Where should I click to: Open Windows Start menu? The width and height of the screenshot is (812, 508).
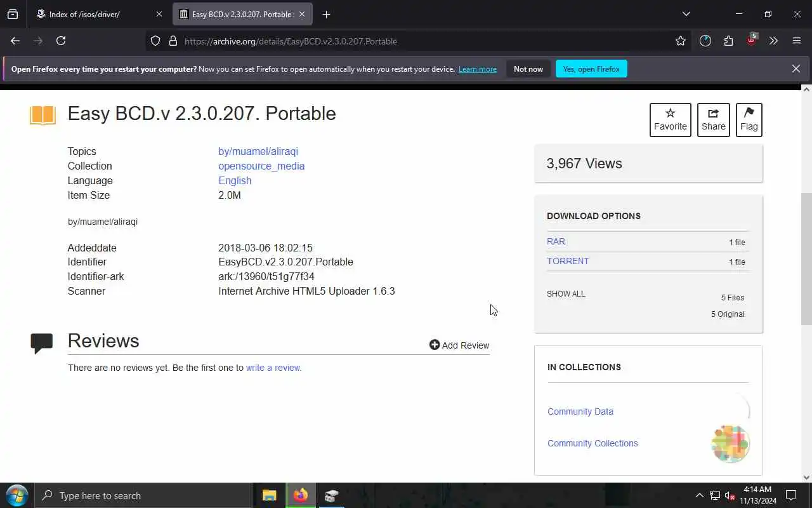pos(16,495)
